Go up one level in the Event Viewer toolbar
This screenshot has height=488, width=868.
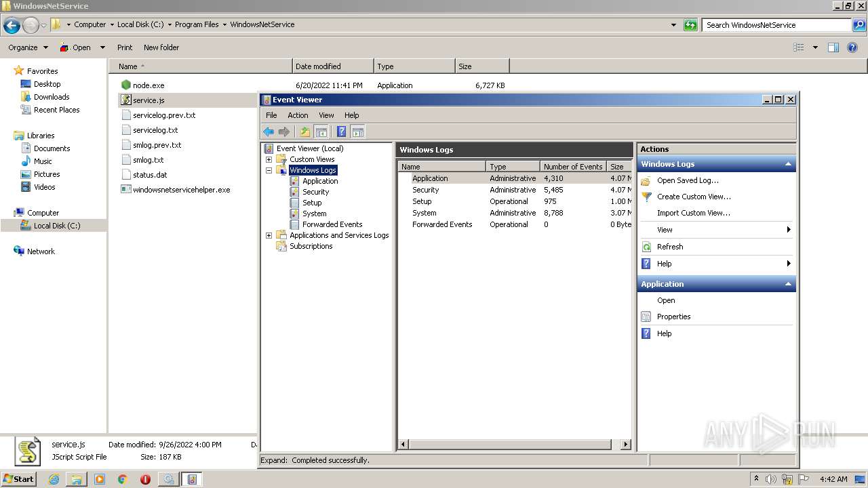305,131
